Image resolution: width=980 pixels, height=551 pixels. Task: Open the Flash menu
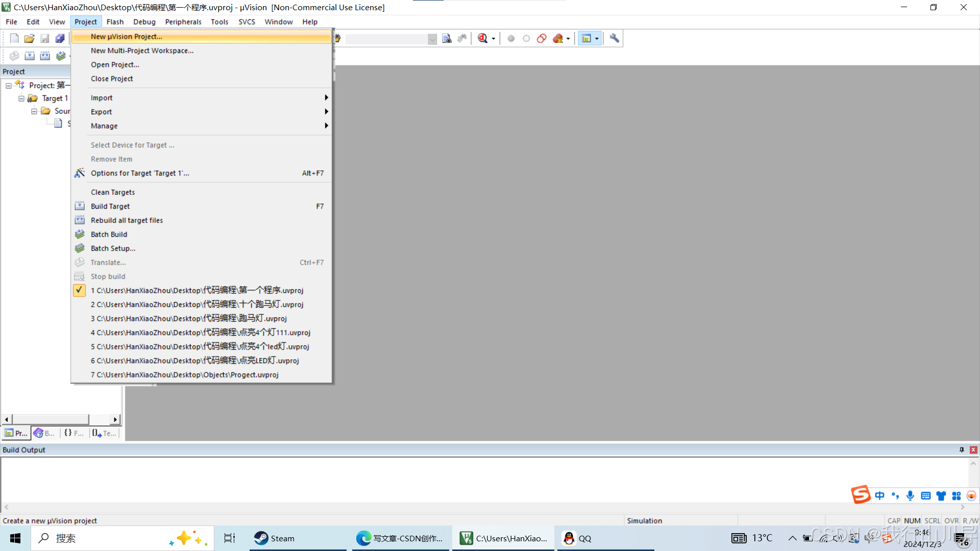pyautogui.click(x=115, y=21)
